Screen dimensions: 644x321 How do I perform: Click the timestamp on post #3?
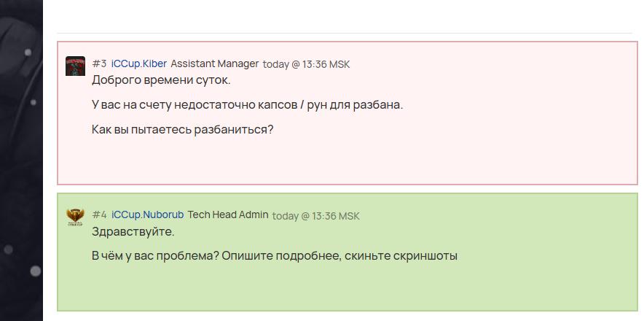coord(306,64)
